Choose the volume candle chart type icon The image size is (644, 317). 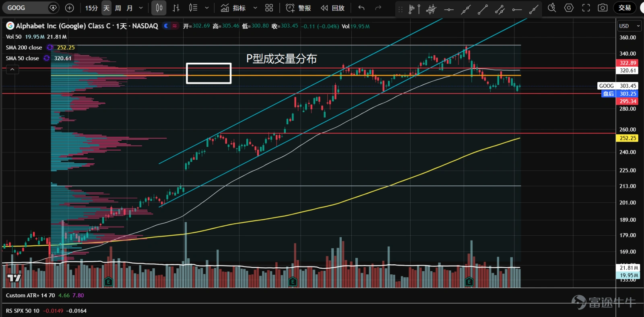(x=194, y=8)
